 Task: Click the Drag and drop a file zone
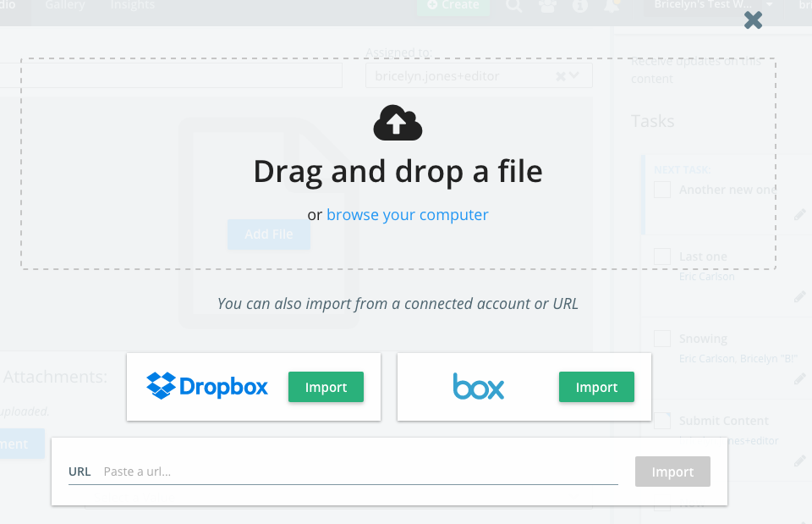(x=398, y=163)
